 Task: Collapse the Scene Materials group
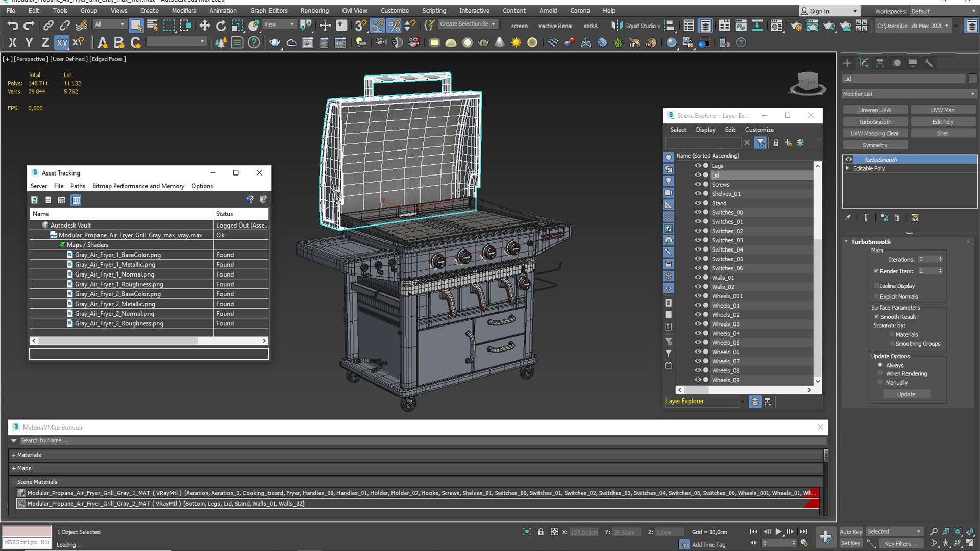point(14,482)
